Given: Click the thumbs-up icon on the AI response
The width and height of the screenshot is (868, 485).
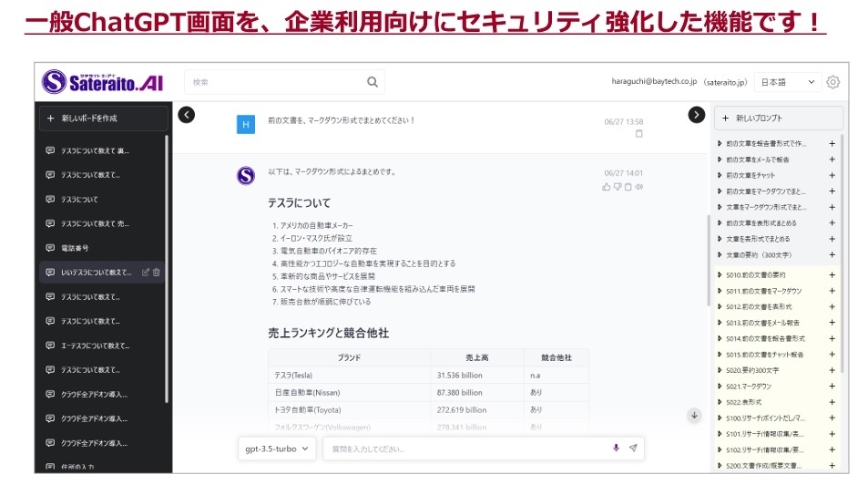Looking at the screenshot, I should (607, 187).
